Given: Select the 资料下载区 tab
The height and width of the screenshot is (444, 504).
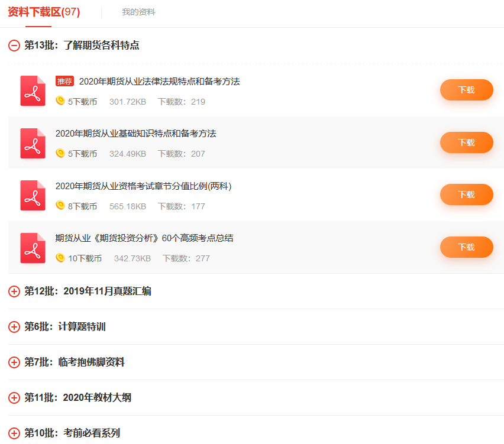Looking at the screenshot, I should coord(44,12).
